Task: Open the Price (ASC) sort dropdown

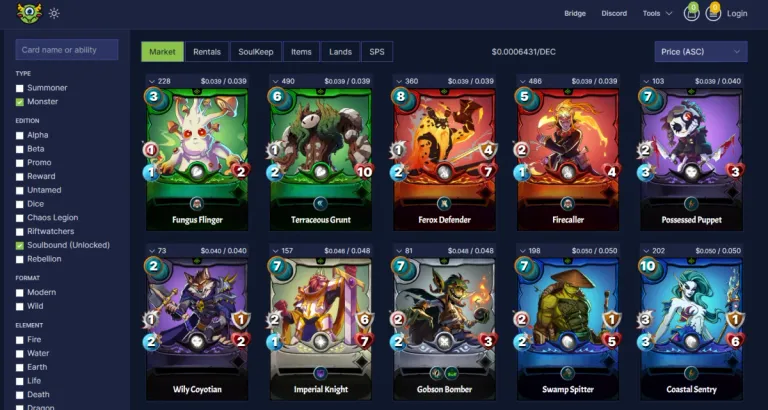Action: 701,51
